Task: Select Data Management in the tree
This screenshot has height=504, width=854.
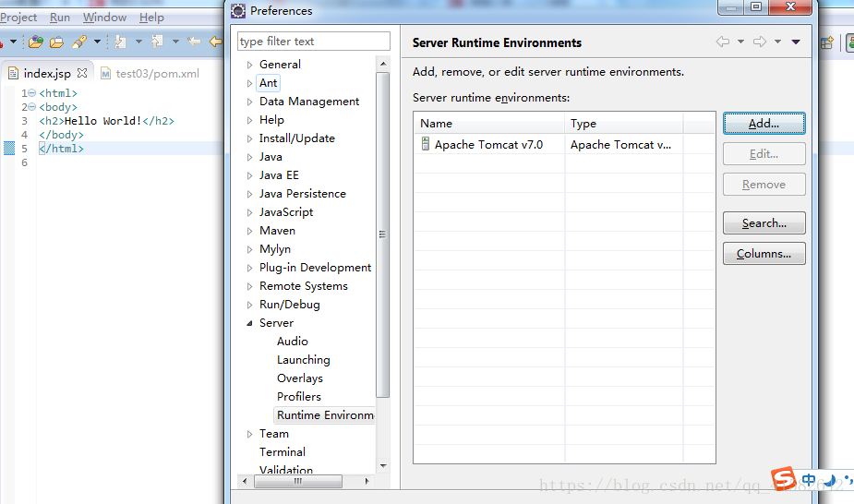Action: pos(308,102)
